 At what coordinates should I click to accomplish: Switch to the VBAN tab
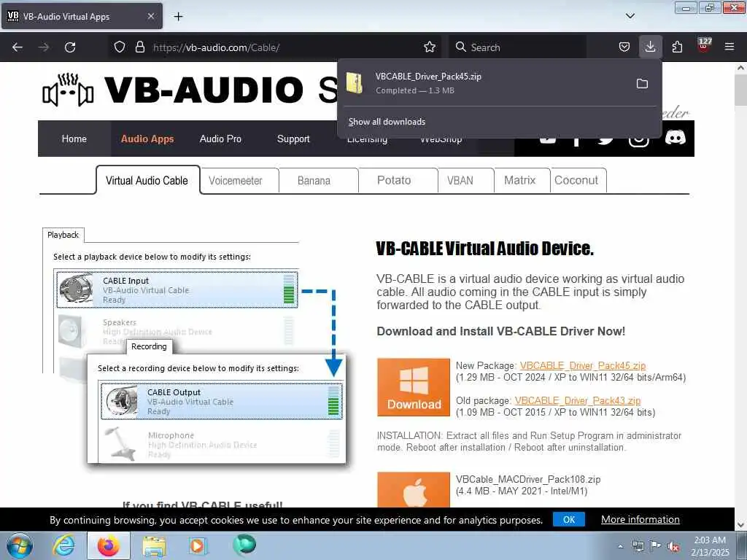click(x=460, y=181)
